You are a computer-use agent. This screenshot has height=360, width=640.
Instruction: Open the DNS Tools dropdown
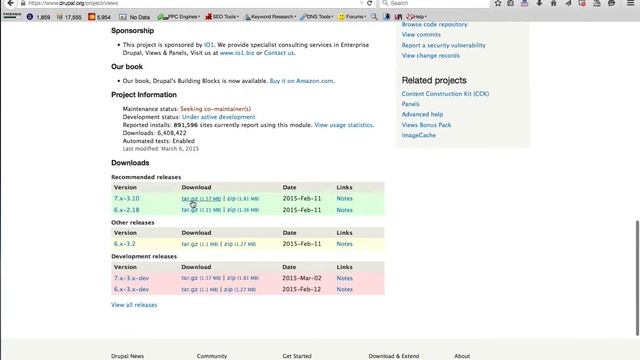tap(317, 17)
